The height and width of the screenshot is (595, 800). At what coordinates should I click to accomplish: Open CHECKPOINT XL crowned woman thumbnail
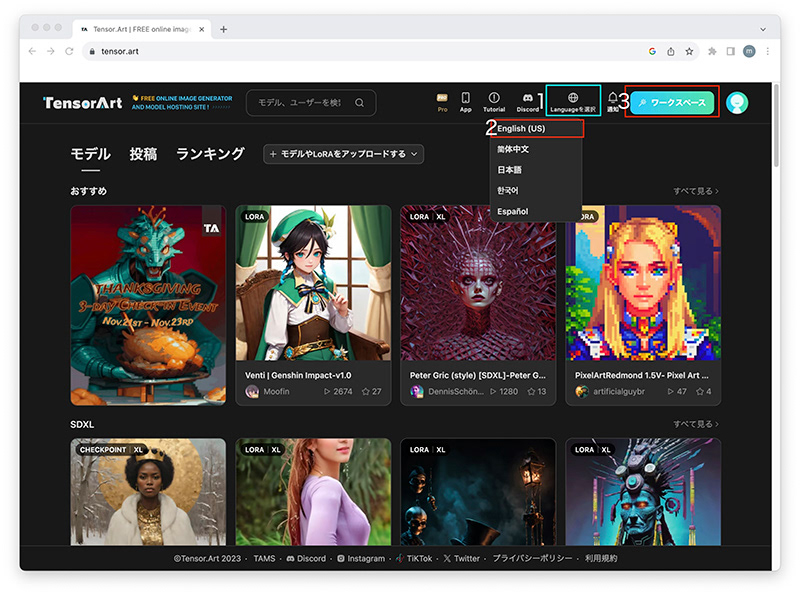pyautogui.click(x=148, y=492)
